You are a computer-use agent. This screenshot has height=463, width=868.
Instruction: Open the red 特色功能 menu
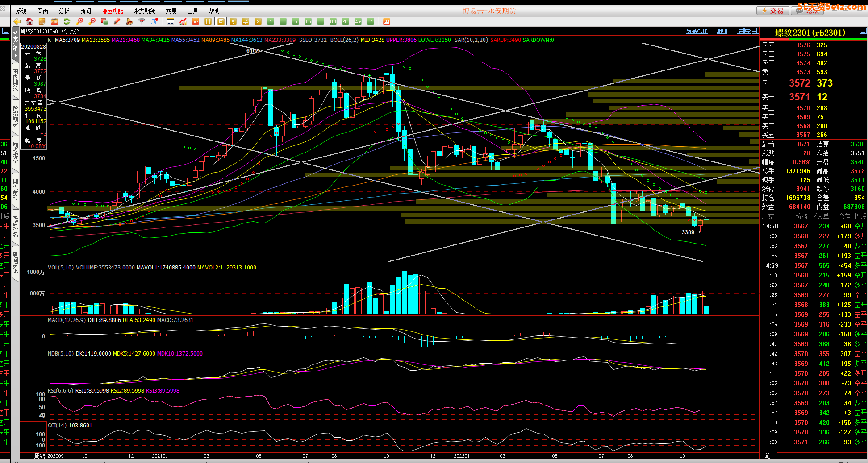pos(112,11)
